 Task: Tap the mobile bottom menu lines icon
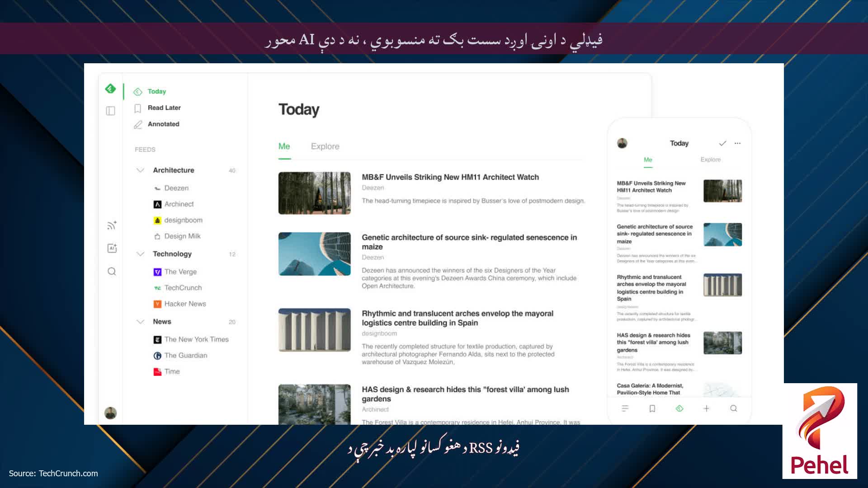click(625, 408)
